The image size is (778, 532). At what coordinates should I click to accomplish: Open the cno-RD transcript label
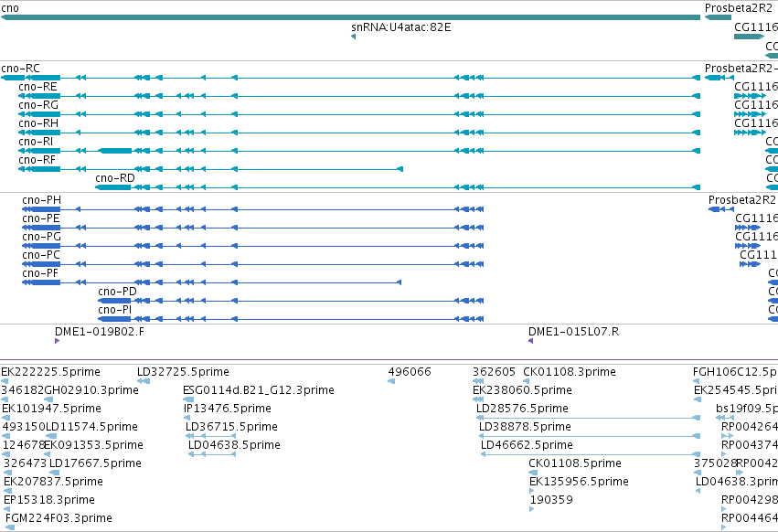tap(115, 178)
